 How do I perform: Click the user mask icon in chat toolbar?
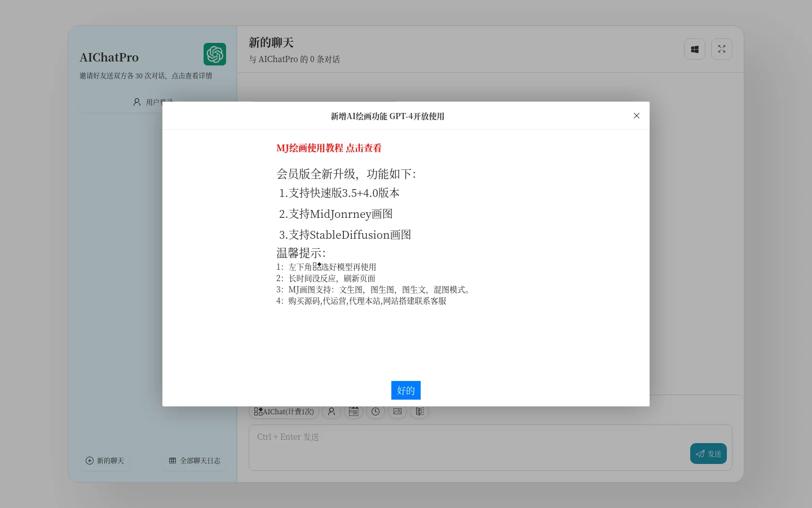(x=332, y=411)
